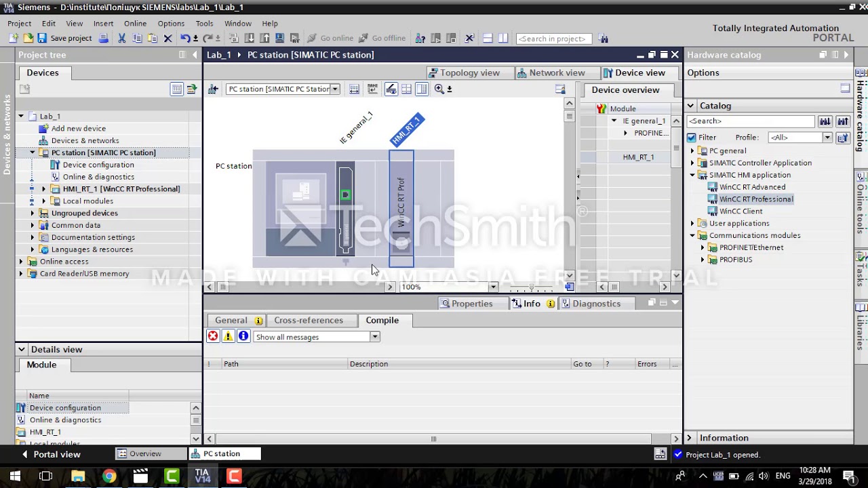Collapse the Details view panel

pos(22,349)
